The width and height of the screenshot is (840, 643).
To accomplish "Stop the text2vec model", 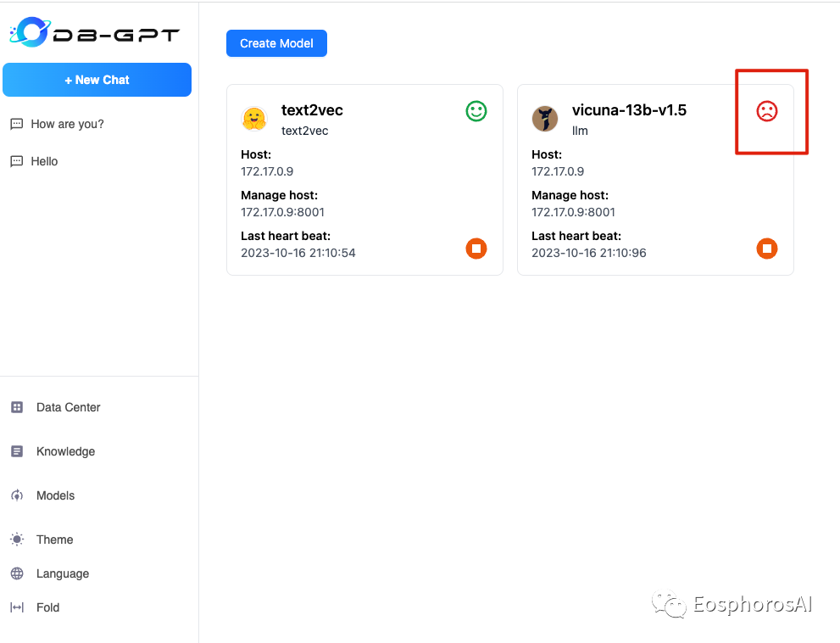I will click(476, 249).
